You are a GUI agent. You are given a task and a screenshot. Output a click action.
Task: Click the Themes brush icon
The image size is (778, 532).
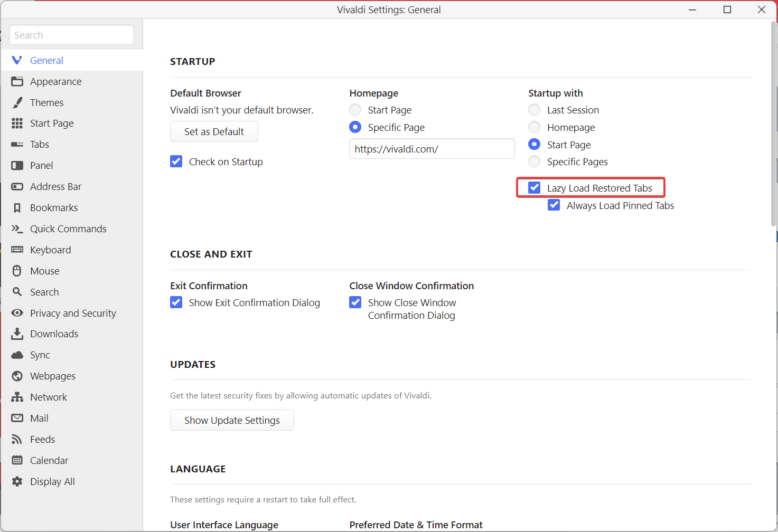click(x=17, y=102)
